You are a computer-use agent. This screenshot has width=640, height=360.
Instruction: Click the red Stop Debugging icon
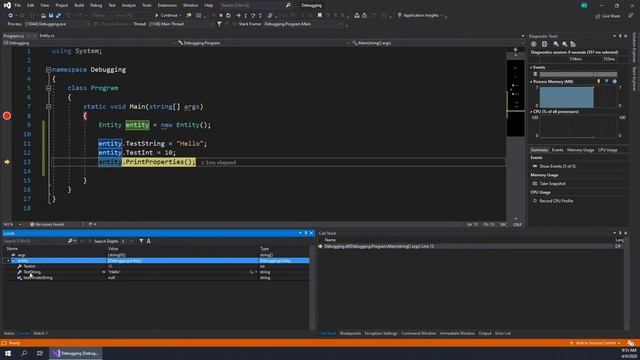221,16
